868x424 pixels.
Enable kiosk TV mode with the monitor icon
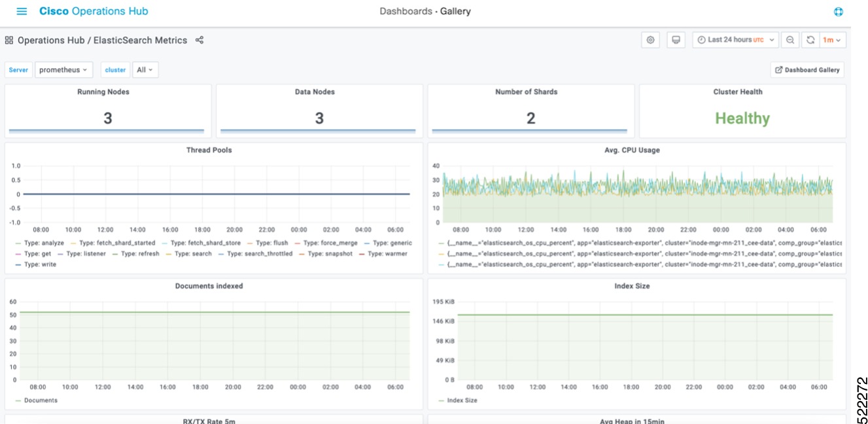[676, 39]
